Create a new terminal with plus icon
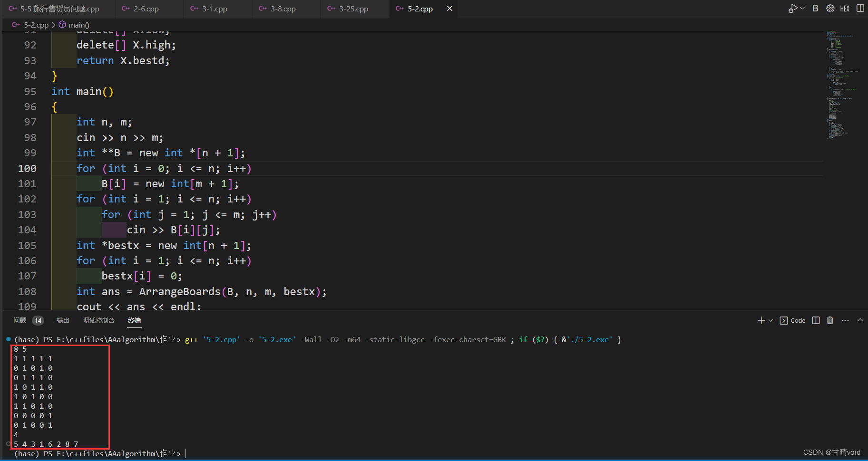The height and width of the screenshot is (461, 868). [x=761, y=320]
